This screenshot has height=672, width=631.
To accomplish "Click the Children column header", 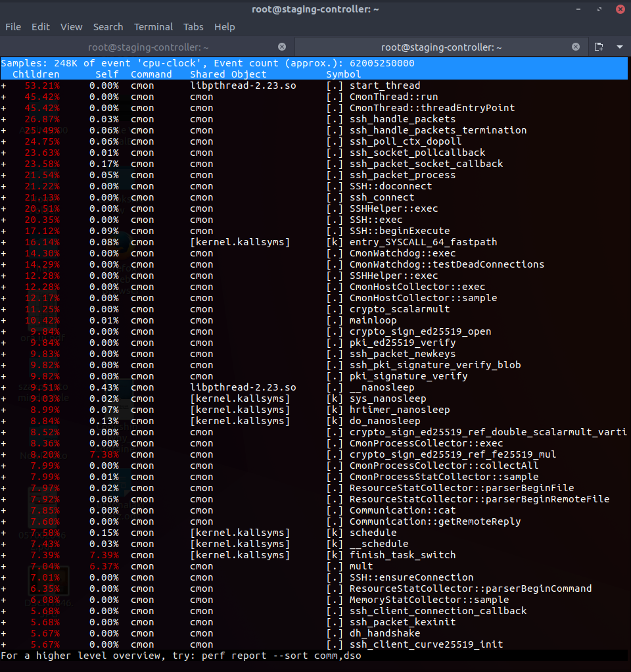I will pos(36,74).
